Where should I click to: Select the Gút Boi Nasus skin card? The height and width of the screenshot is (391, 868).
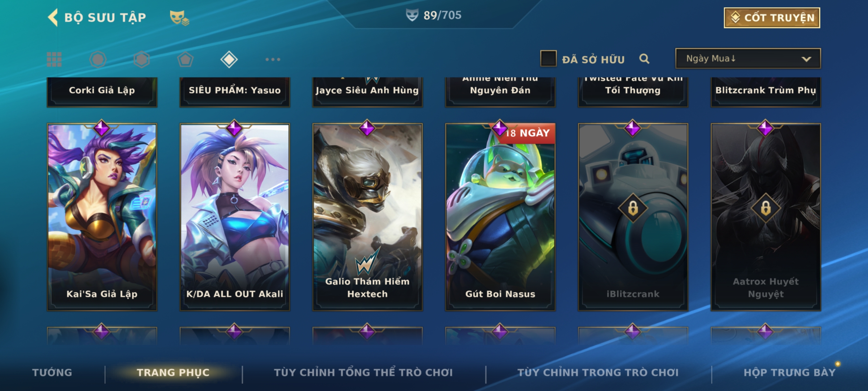click(500, 217)
